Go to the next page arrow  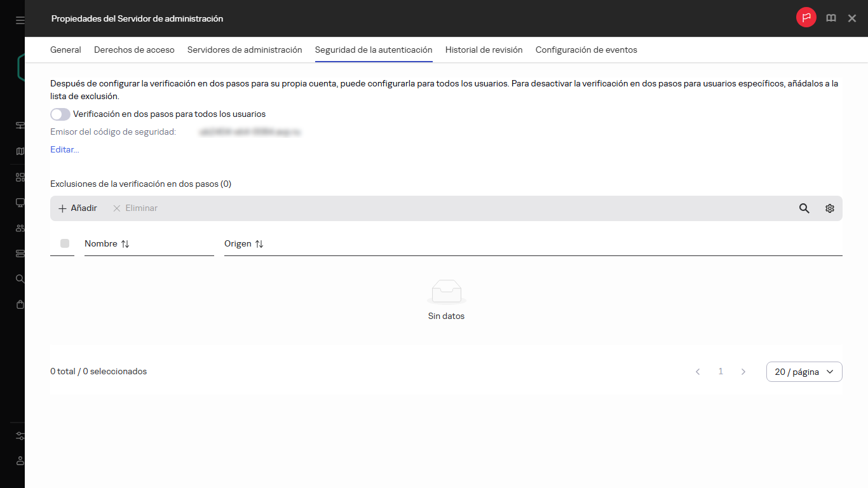[x=743, y=372]
